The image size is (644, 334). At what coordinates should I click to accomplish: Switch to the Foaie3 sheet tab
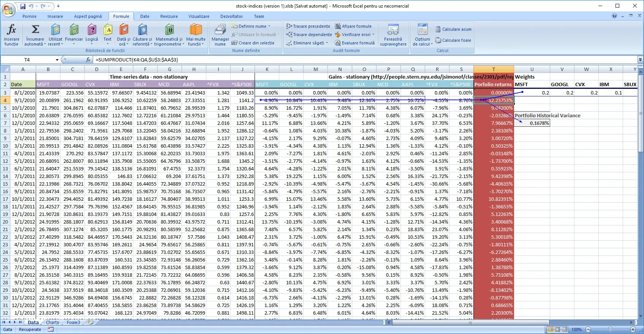pos(73,322)
